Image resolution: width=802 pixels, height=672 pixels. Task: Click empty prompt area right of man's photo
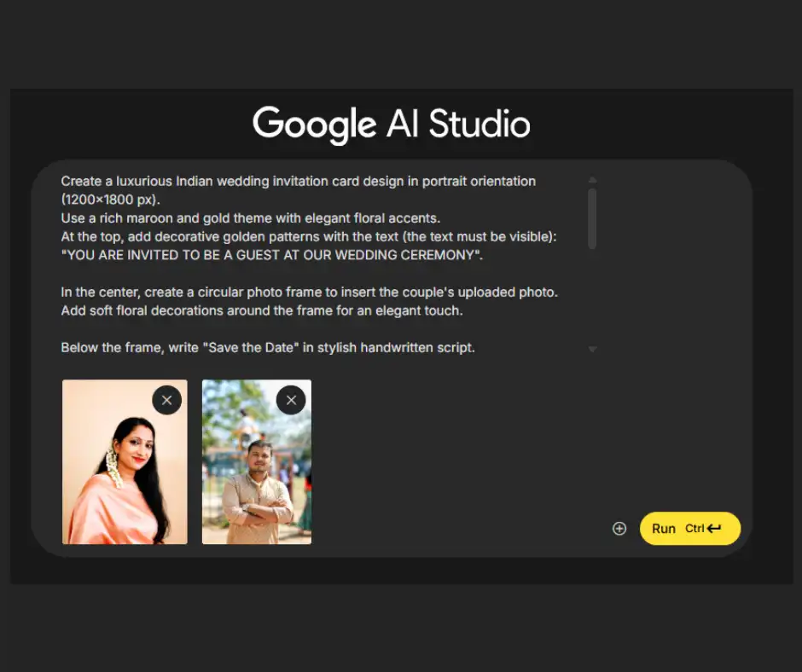coord(452,461)
